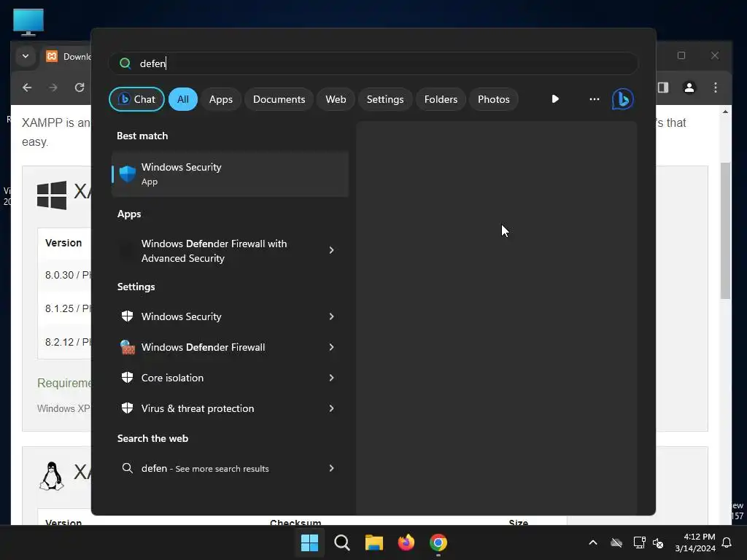Show hidden system tray icons
Viewport: 747px width, 560px height.
pos(593,542)
